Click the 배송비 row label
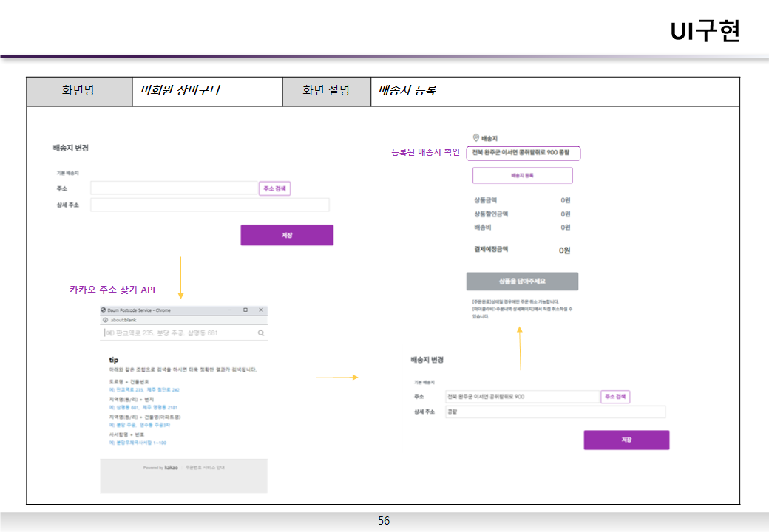Image resolution: width=769 pixels, height=532 pixels. pos(483,228)
